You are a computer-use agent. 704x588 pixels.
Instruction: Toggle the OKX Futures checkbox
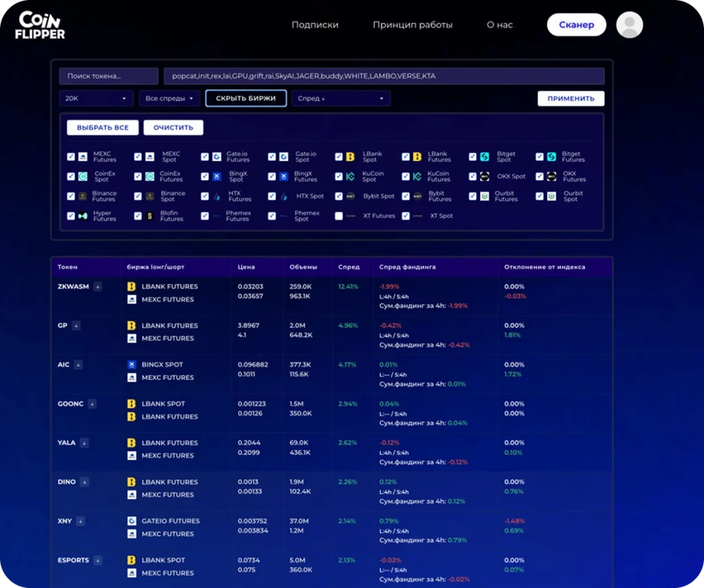click(539, 177)
